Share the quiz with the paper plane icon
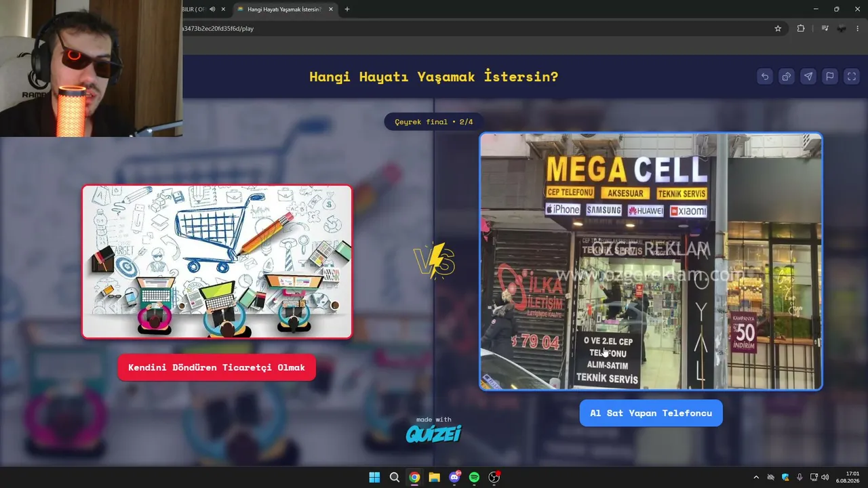The height and width of the screenshot is (488, 868). pos(808,77)
